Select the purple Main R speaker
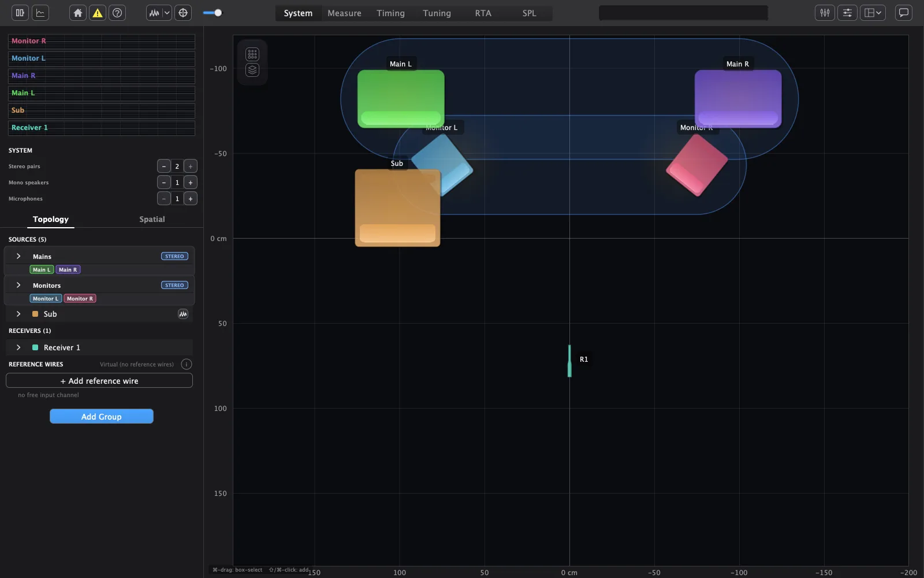 pyautogui.click(x=738, y=98)
